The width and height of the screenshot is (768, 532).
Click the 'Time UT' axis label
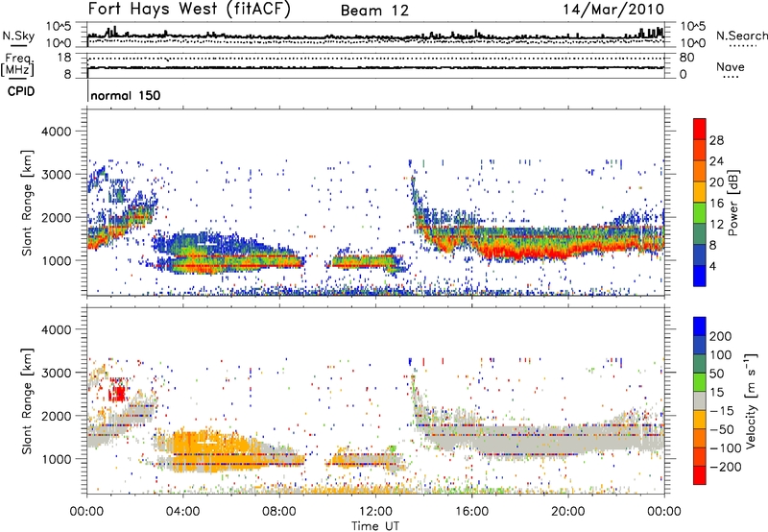375,526
